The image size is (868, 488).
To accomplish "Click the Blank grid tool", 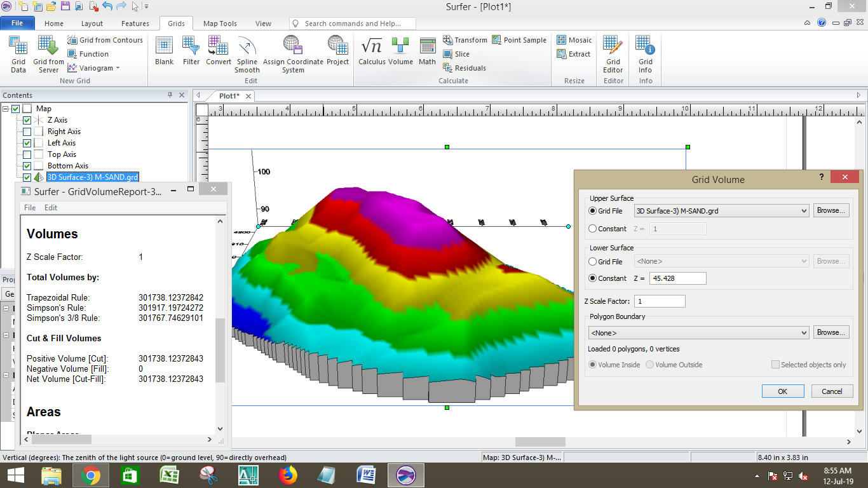I will (x=164, y=51).
